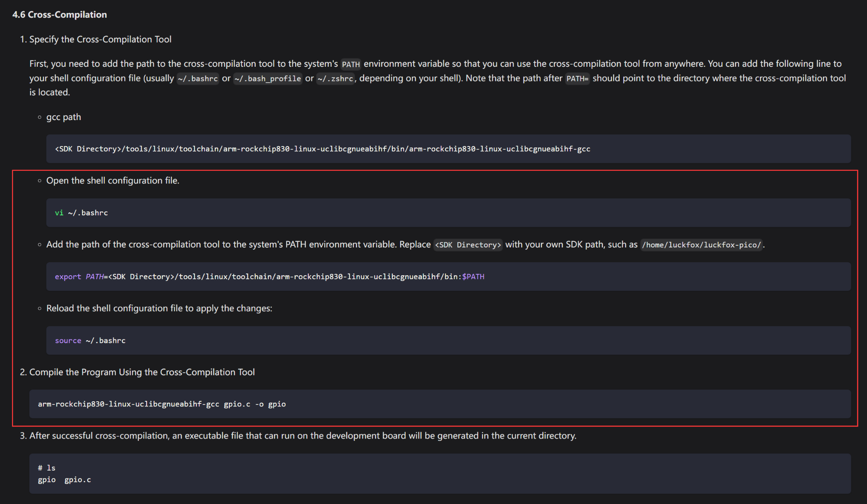Click 'Compile the Program' step two title
The height and width of the screenshot is (504, 867).
pyautogui.click(x=142, y=372)
